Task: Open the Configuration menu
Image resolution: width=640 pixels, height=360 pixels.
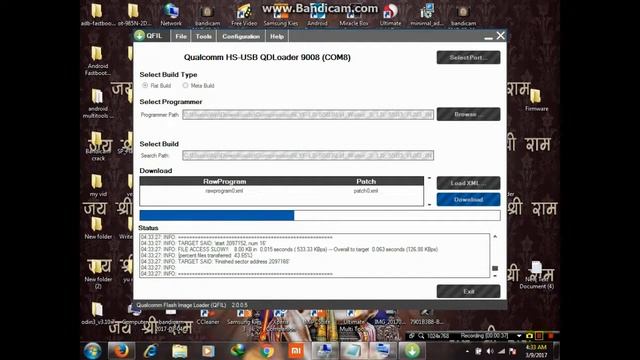Action: tap(241, 36)
